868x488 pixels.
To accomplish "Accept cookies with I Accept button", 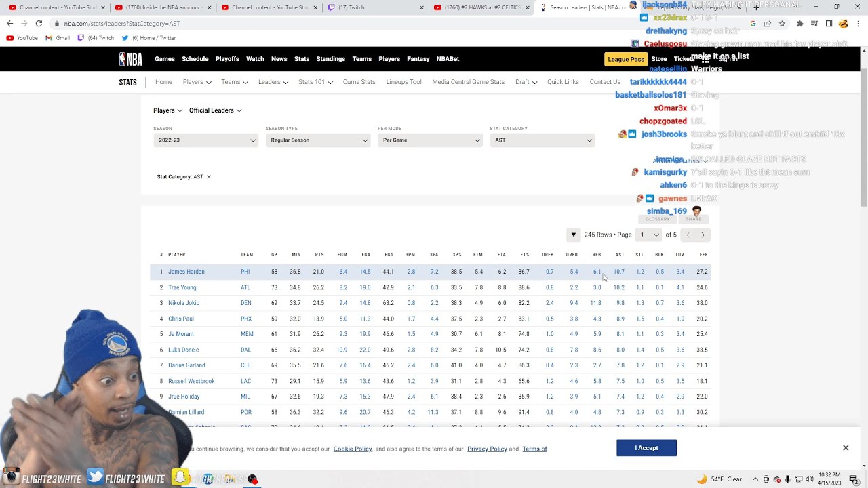I will [646, 448].
